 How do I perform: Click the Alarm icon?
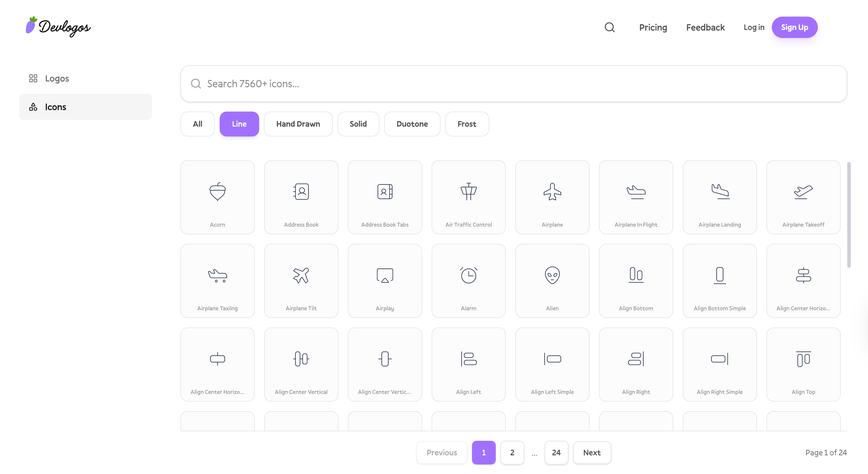pyautogui.click(x=468, y=280)
